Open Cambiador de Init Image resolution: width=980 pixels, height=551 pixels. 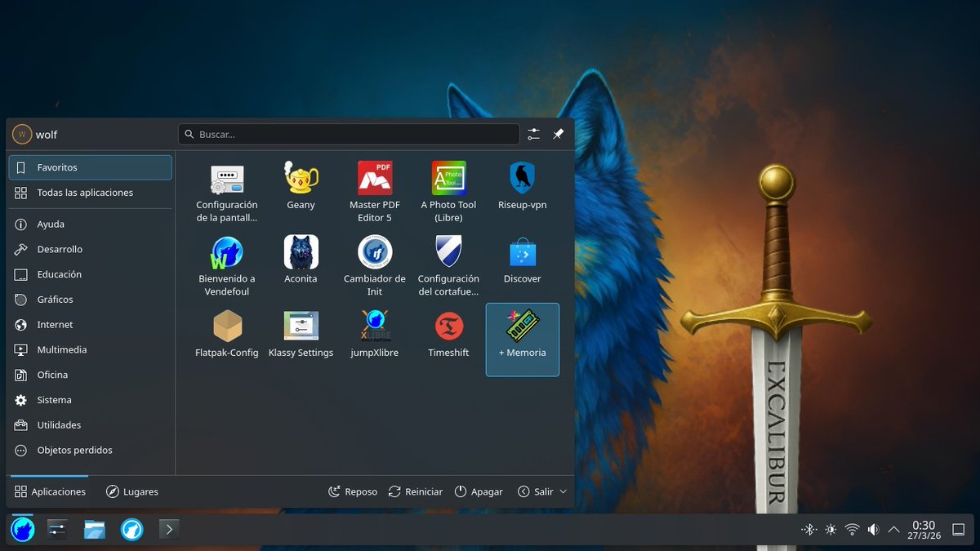point(375,265)
